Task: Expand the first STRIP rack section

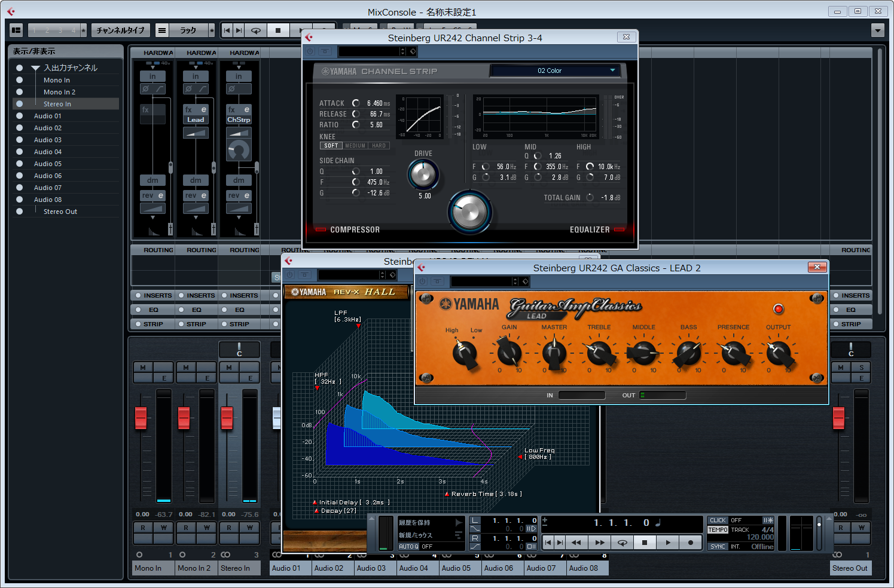Action: (152, 324)
